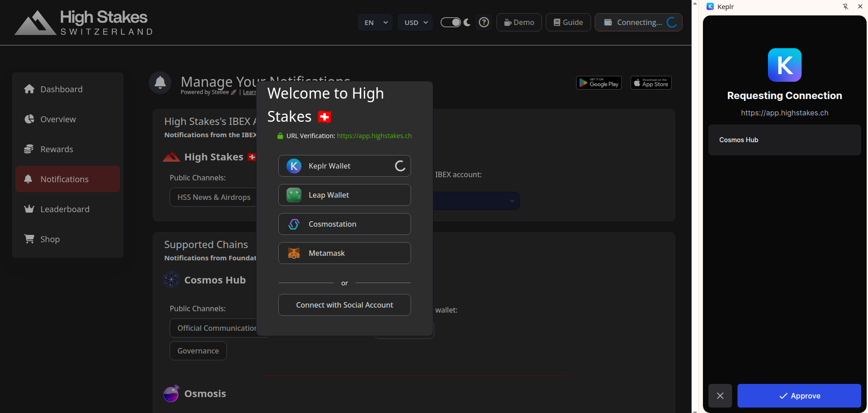Click the green lock icon
The width and height of the screenshot is (868, 413).
280,135
